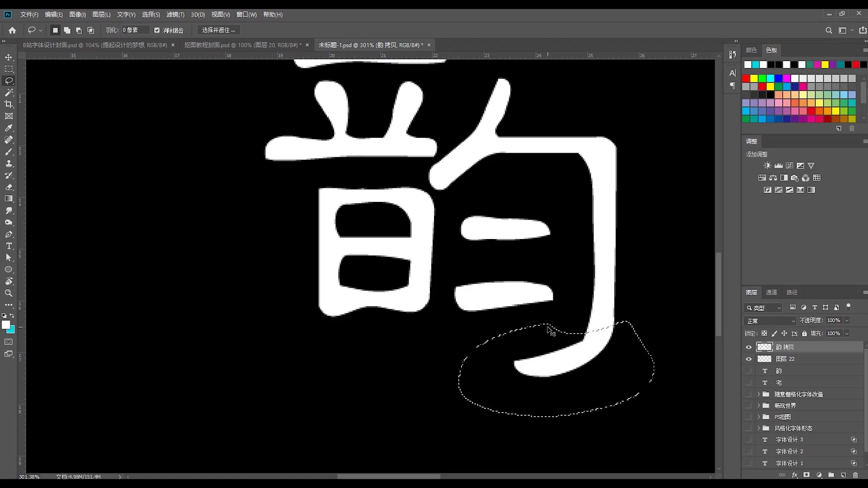Click the red swatch in swatches panel
This screenshot has width=868, height=488.
point(746,79)
